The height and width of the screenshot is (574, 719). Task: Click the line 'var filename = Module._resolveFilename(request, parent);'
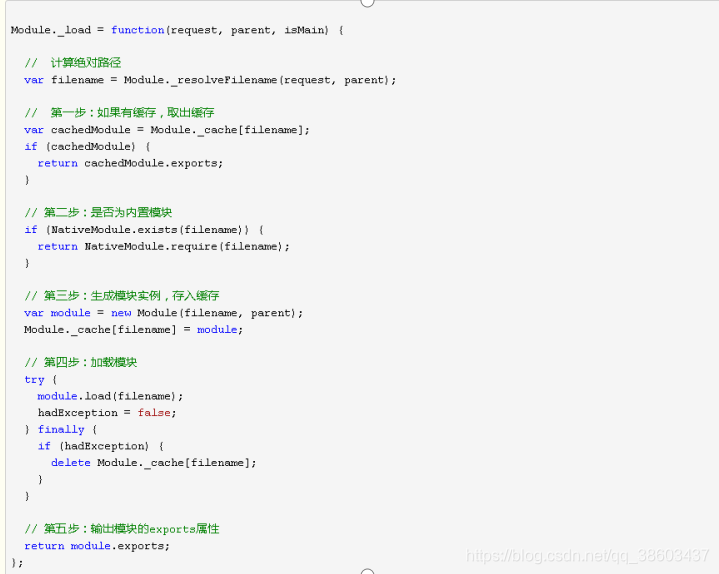click(x=210, y=80)
